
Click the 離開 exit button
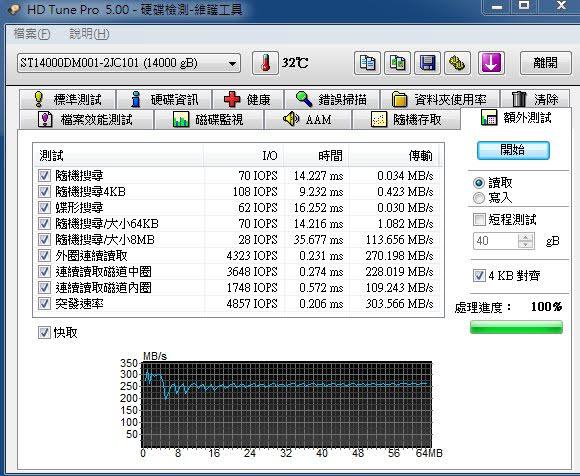pos(546,63)
